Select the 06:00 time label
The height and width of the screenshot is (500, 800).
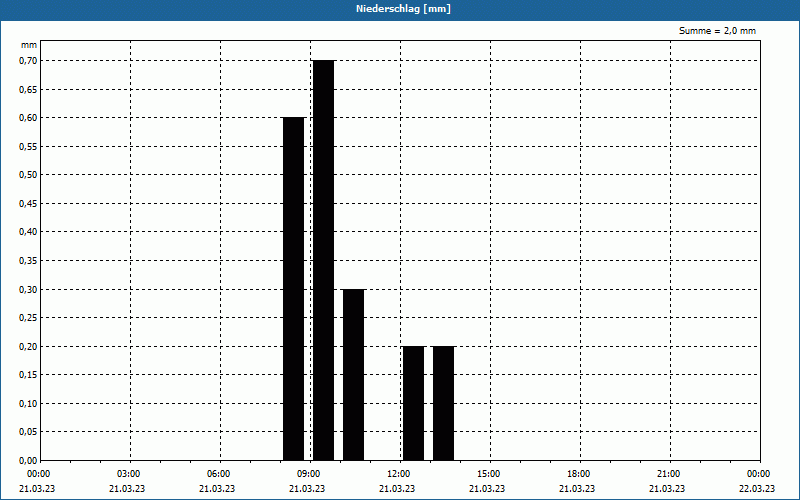pos(219,474)
